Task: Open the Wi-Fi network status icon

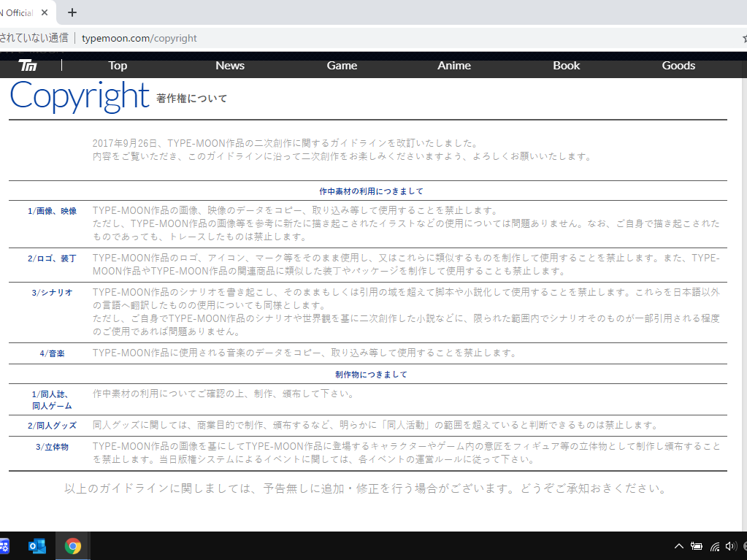Action: pyautogui.click(x=715, y=545)
